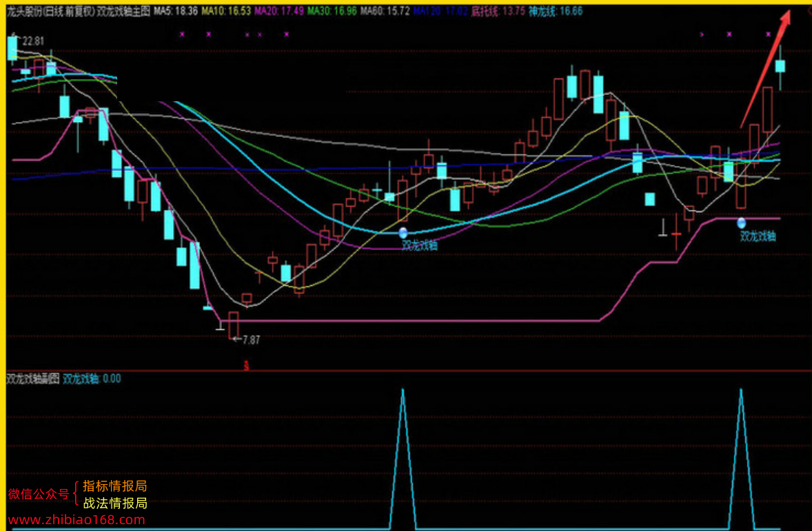Click the 双龙戏轴: 0.00 sub-chart value

pos(92,379)
